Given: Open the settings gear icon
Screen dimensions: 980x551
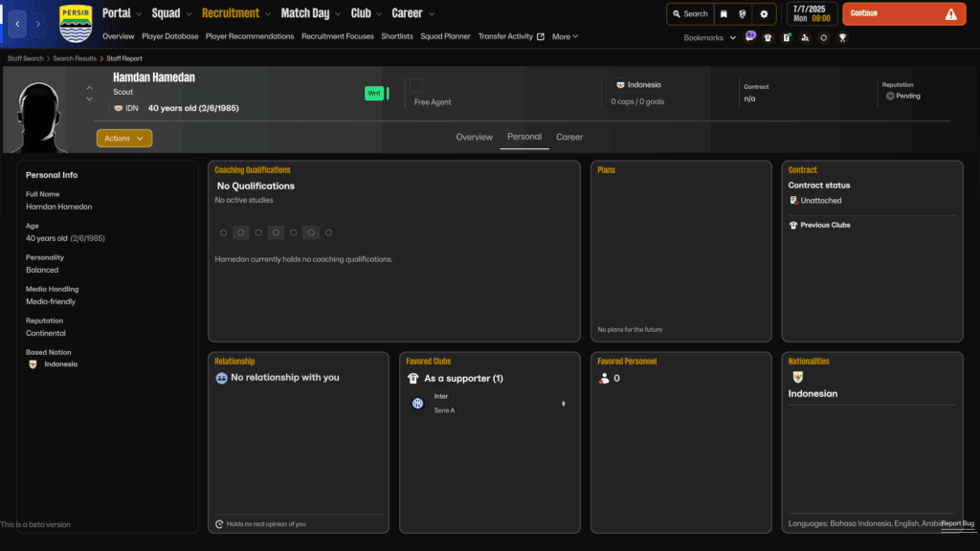Looking at the screenshot, I should (763, 14).
